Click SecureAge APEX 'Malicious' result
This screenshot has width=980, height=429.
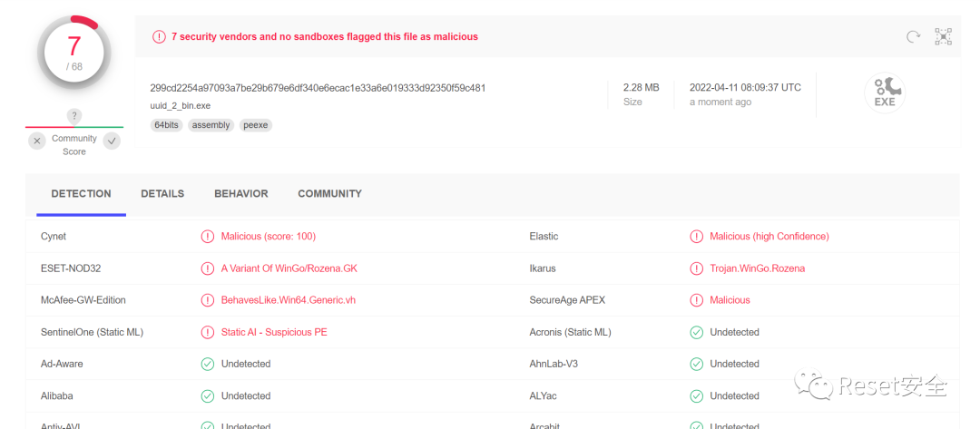click(x=730, y=300)
